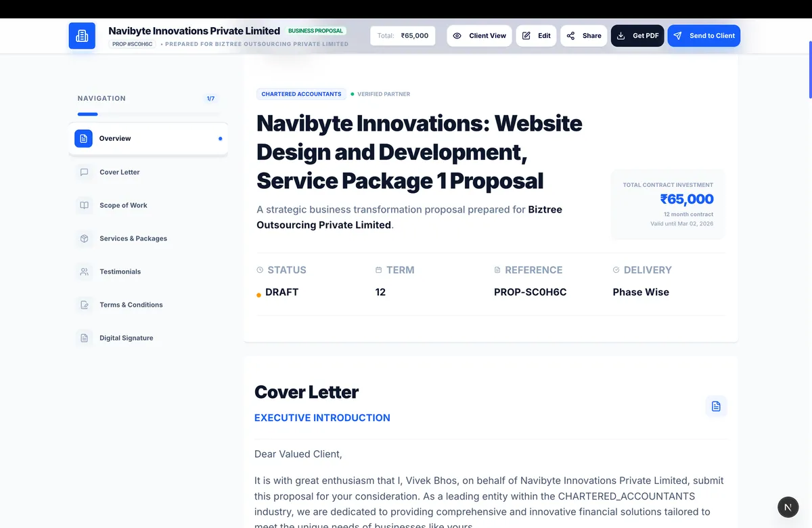Viewport: 812px width, 528px height.
Task: Click the Terms & Conditions checklist icon
Action: click(x=84, y=305)
